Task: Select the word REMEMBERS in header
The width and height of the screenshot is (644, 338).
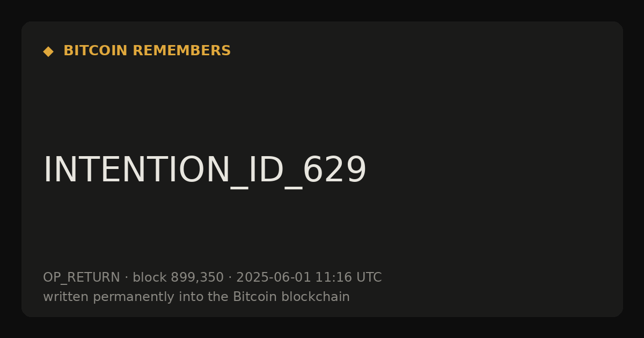Action: coord(181,51)
